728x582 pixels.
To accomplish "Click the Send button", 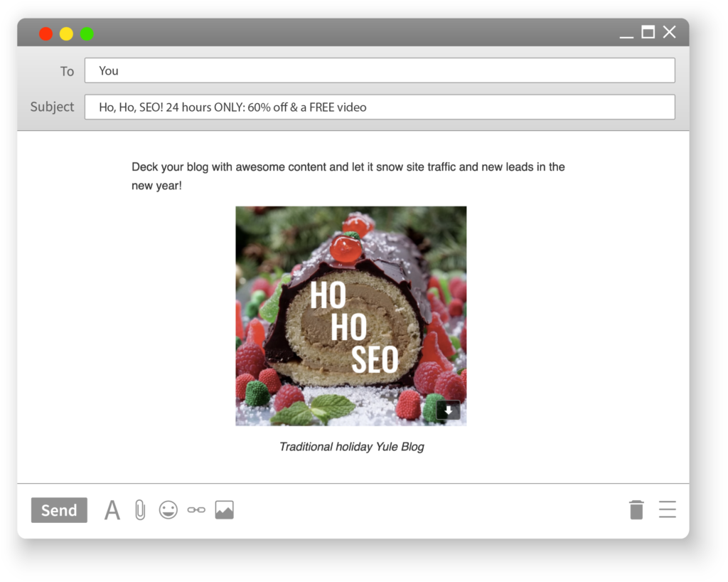I will click(x=59, y=510).
